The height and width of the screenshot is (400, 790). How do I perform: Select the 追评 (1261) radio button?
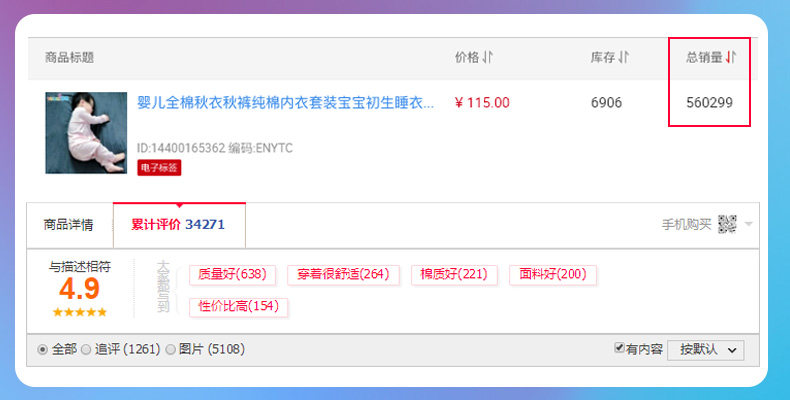(86, 349)
